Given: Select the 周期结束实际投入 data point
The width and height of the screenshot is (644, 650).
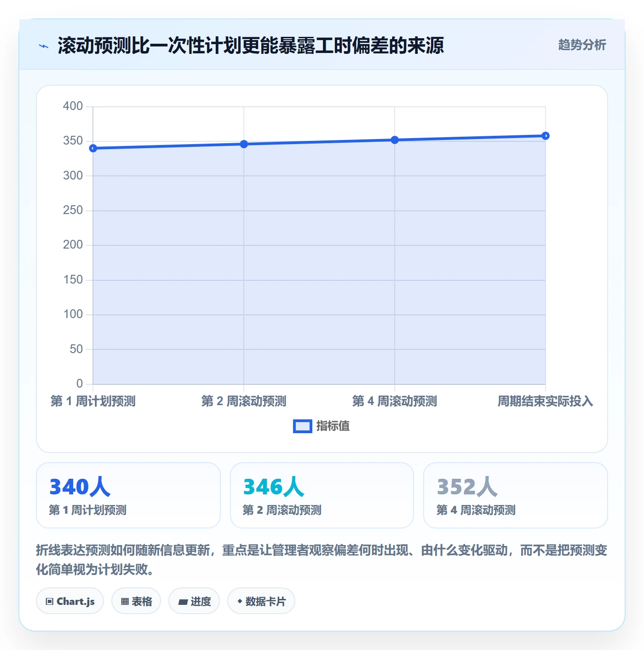Looking at the screenshot, I should tap(546, 136).
